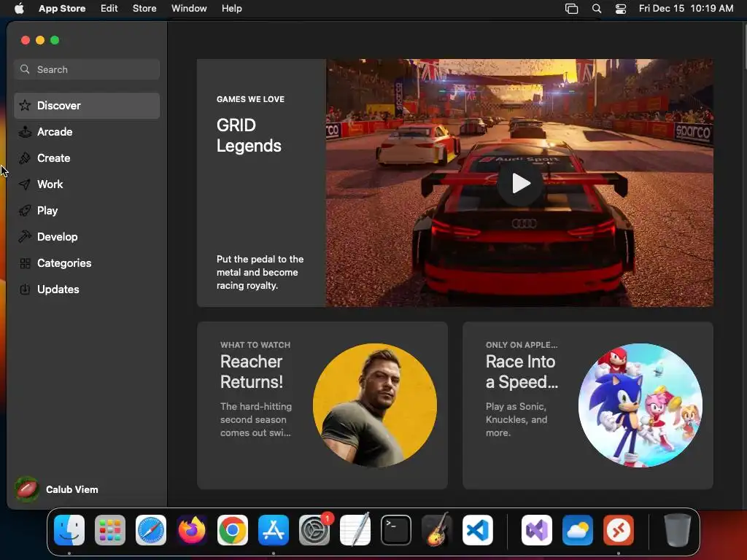747x560 pixels.
Task: Open TextEdit from the dock
Action: tap(355, 530)
